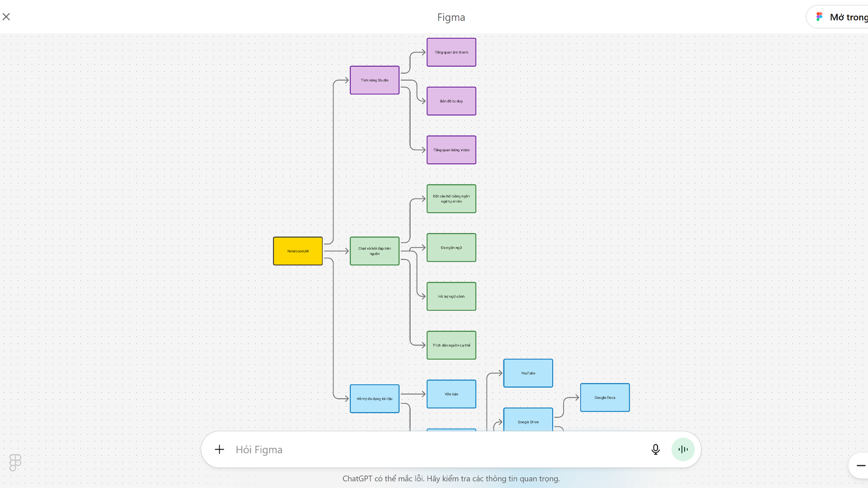Click the Figma logo icon on the open button
Screen dimensions: 868x488
pyautogui.click(x=819, y=17)
